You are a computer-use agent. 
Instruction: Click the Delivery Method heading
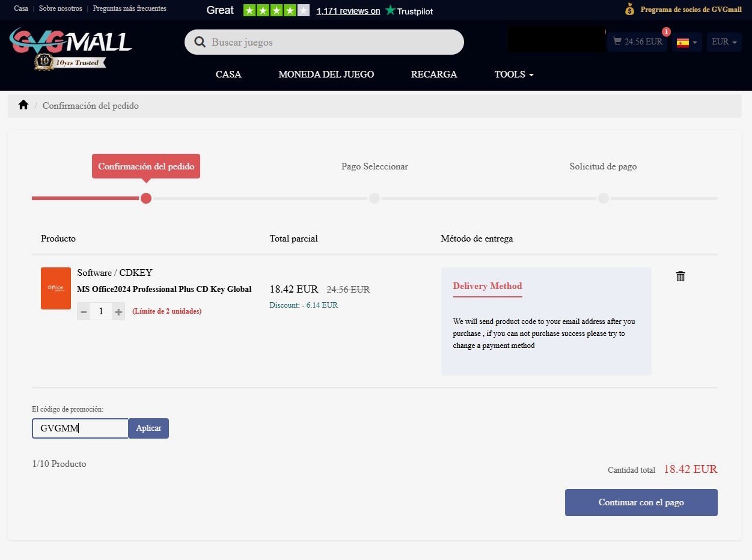pyautogui.click(x=488, y=286)
